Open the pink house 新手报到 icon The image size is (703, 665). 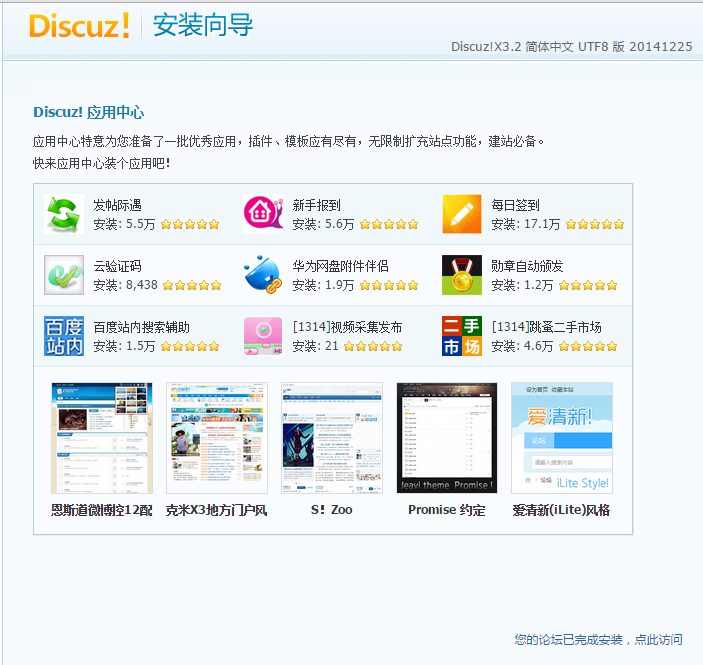[263, 214]
